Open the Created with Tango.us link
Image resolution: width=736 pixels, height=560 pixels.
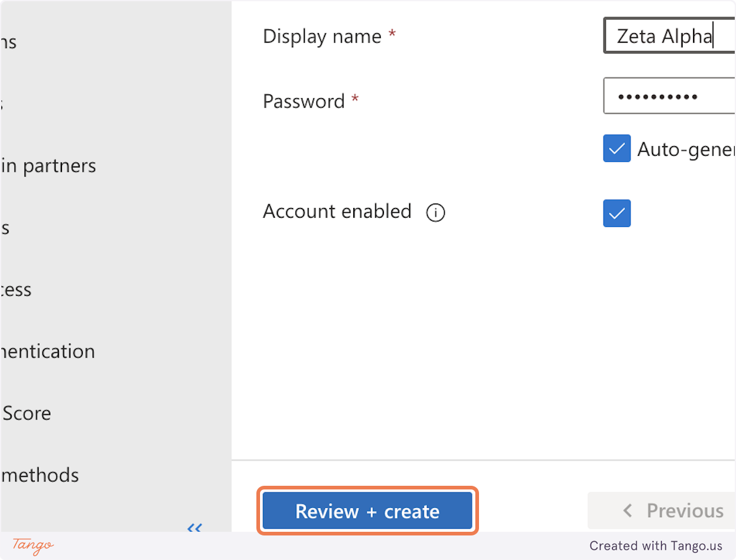point(655,546)
